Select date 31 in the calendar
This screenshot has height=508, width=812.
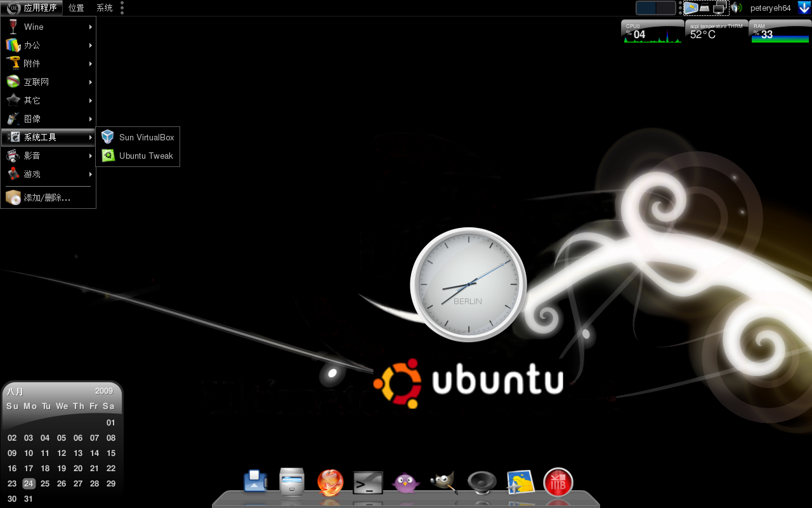click(x=29, y=498)
